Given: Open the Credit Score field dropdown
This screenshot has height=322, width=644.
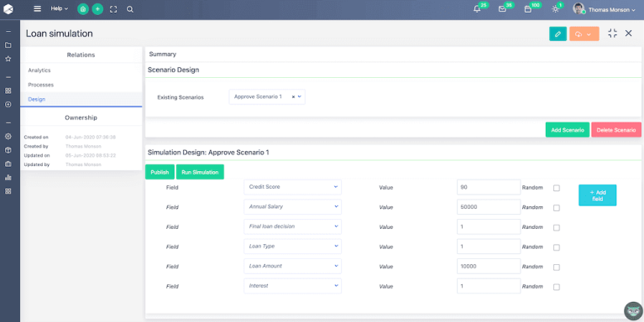Looking at the screenshot, I should point(292,187).
